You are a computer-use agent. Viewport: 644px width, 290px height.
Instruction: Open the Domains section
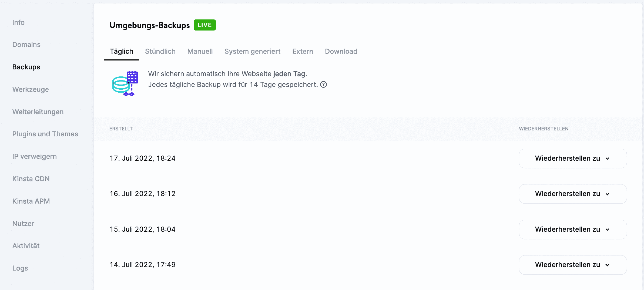(x=26, y=45)
